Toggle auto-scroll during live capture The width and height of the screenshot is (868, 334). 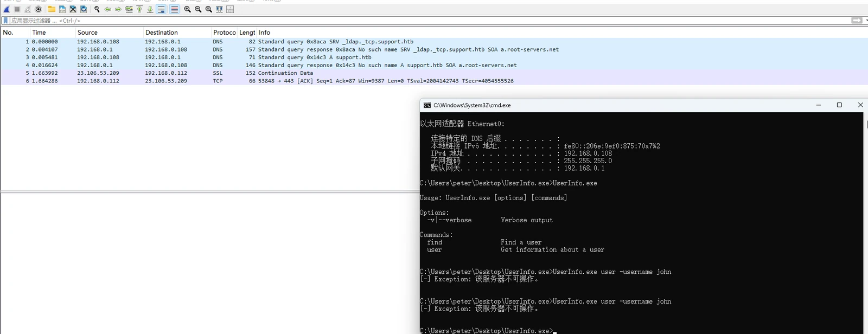(x=161, y=9)
